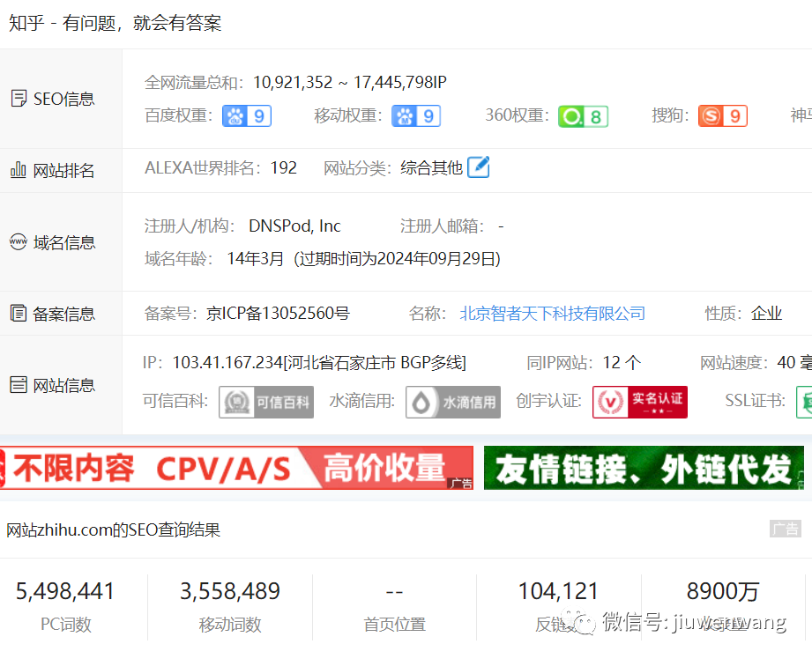Click the 友情链接 外链代发 ad banner
Viewport: 812px width, 659px height.
click(644, 468)
